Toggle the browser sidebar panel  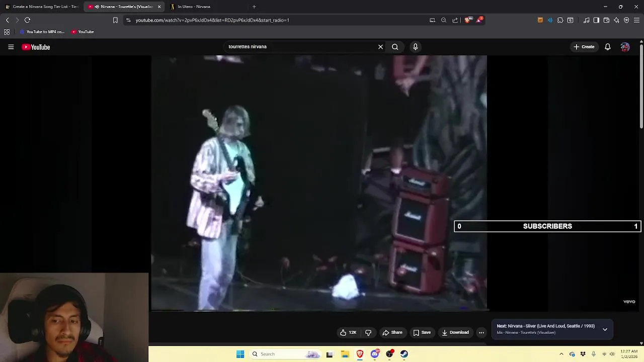596,20
